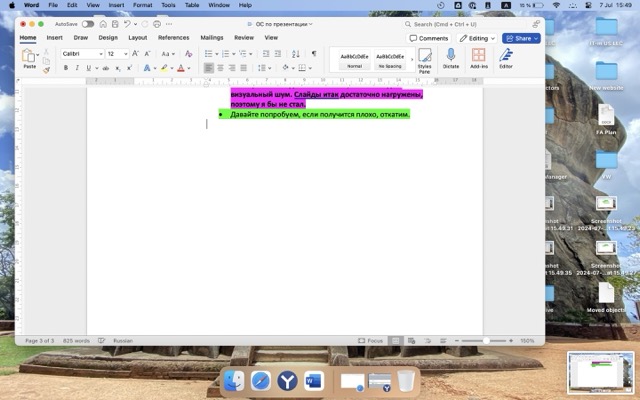Start Dictate microphone tool
Screen dimensions: 640x400
pyautogui.click(x=450, y=59)
